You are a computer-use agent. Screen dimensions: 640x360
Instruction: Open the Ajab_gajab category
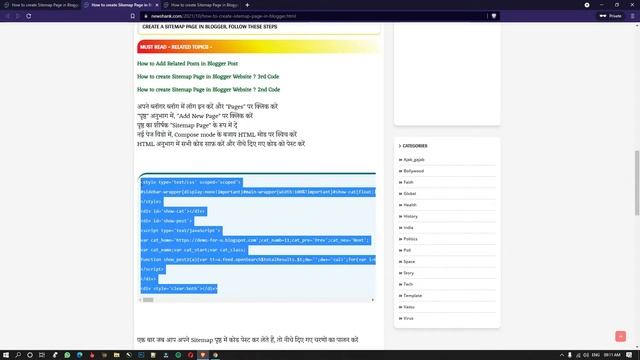pos(414,160)
